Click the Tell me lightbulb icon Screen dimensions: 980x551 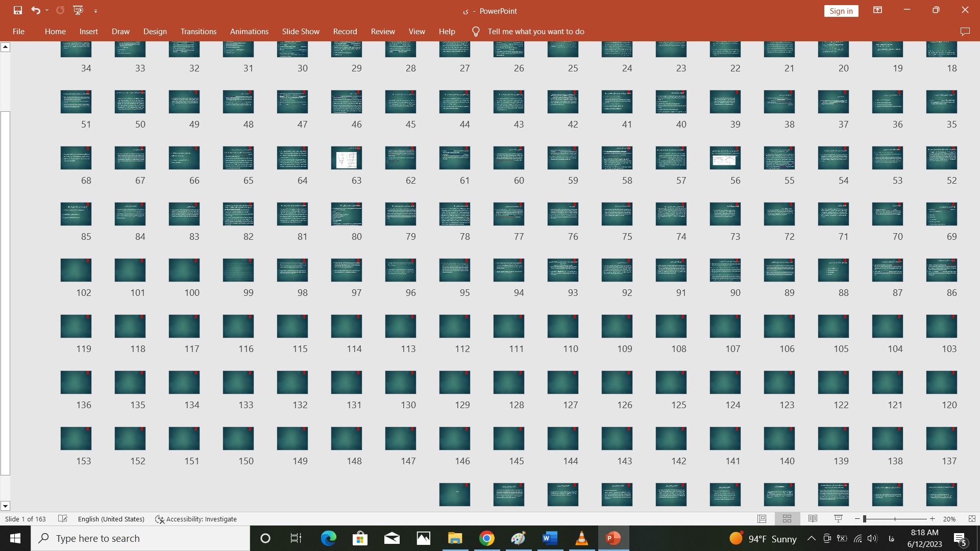(x=476, y=32)
